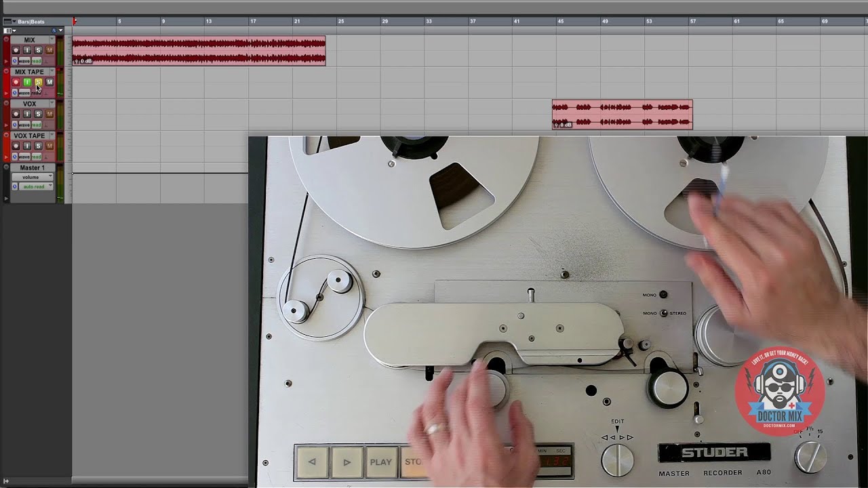Mute the VOX track
Viewport: 868px width, 488px height.
tap(50, 114)
